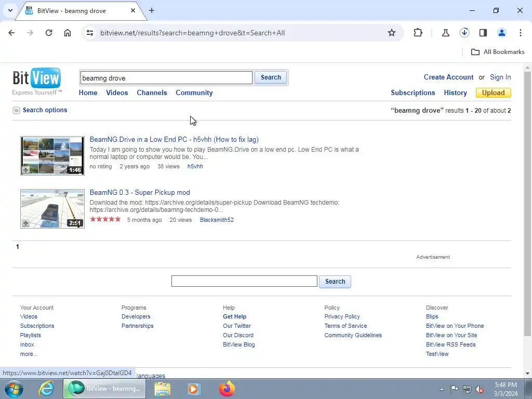Click the address bar URL
532x399 pixels.
pos(192,33)
